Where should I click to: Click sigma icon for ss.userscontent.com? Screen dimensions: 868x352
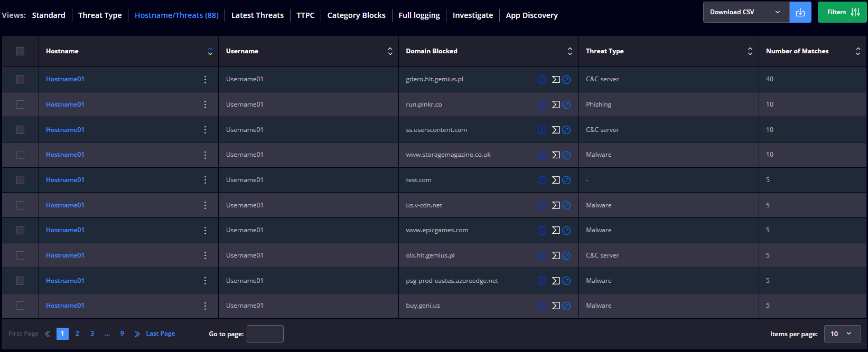556,130
